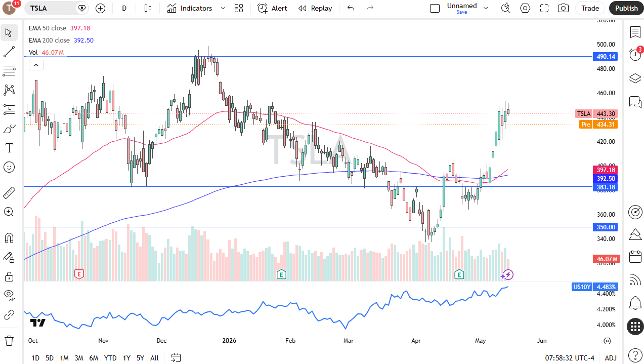Open the chats speech bubbles icon
This screenshot has width=644, height=364.
click(x=635, y=102)
